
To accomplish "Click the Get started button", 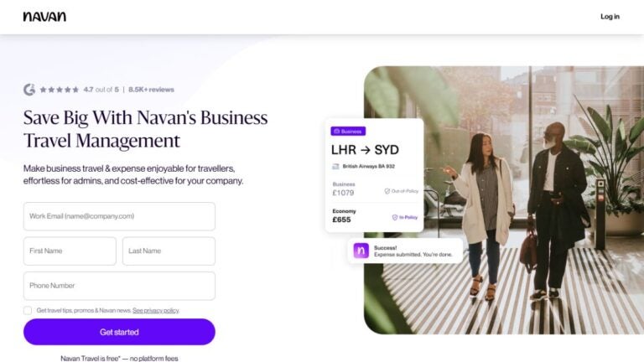I will pos(119,332).
